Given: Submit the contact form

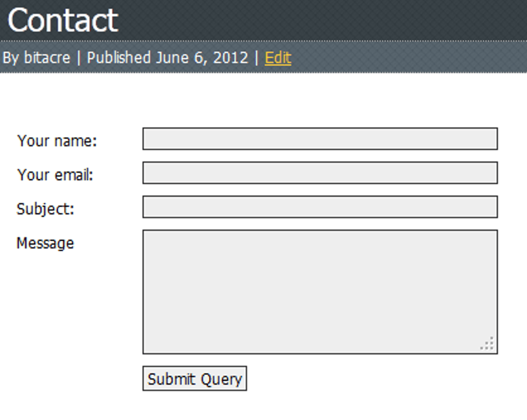Looking at the screenshot, I should (194, 379).
